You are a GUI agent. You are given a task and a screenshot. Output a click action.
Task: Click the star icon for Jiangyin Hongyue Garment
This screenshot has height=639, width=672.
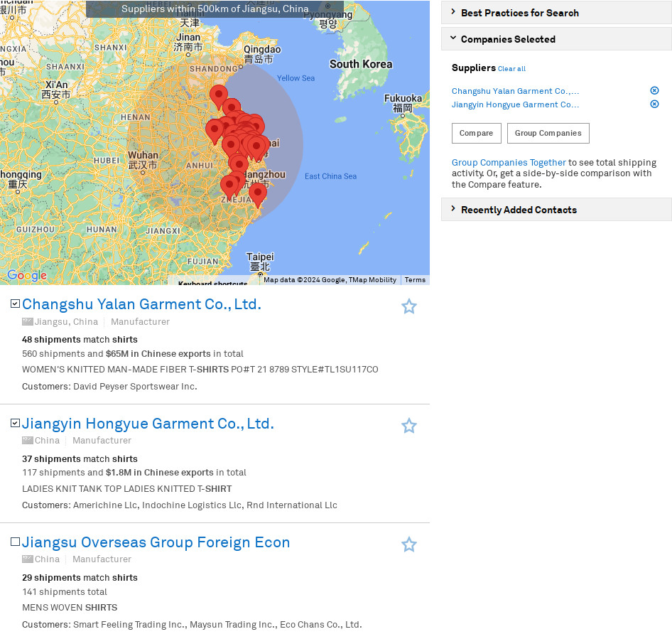408,426
